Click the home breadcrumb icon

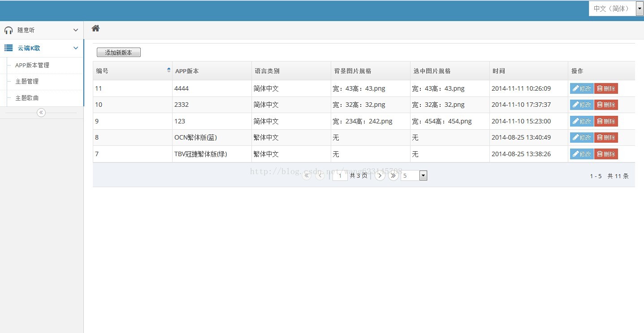(95, 28)
